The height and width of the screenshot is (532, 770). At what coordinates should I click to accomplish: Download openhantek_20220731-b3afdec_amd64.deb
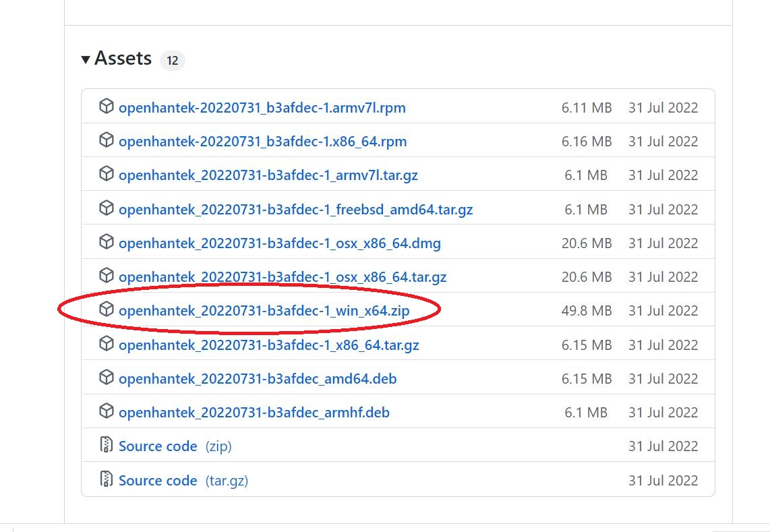tap(258, 379)
